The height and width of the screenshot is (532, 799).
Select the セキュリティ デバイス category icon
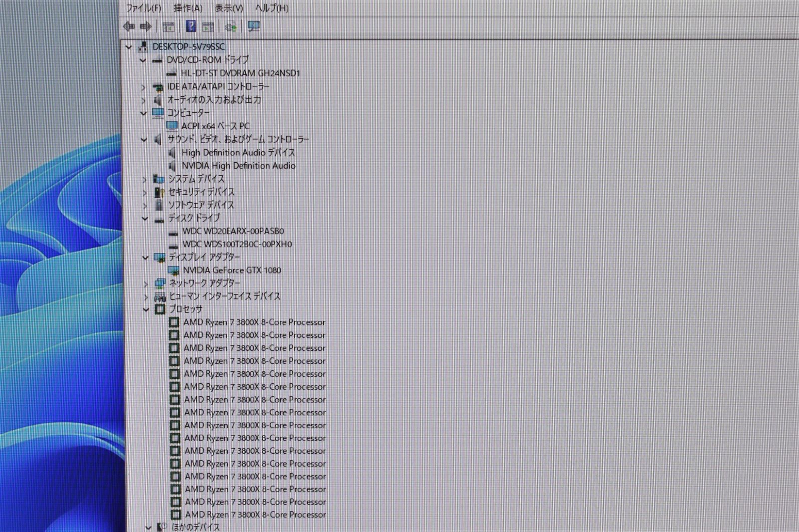(159, 192)
